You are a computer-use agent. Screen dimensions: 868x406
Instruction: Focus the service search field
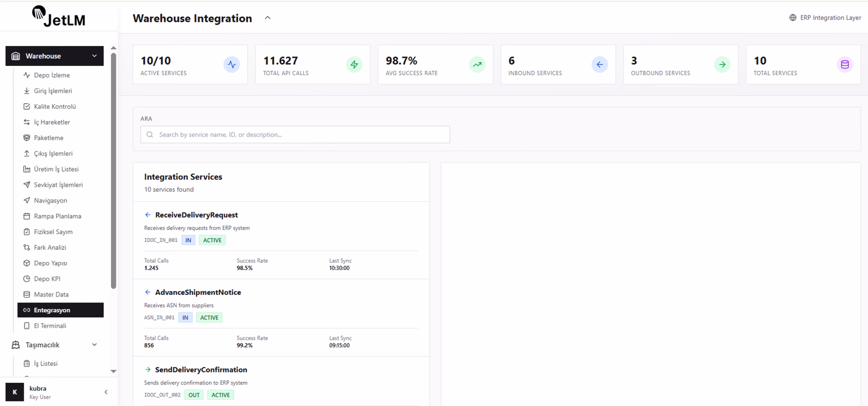[x=295, y=135]
